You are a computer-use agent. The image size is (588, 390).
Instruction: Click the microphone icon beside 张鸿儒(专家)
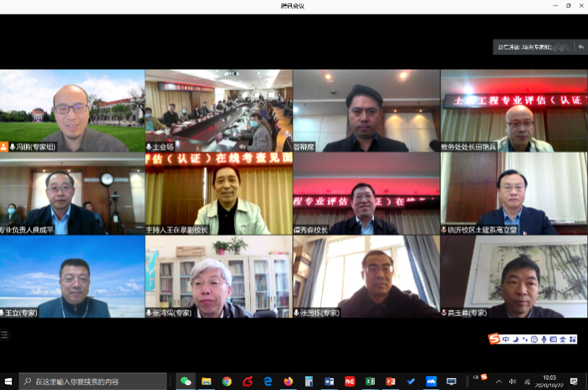(149, 313)
